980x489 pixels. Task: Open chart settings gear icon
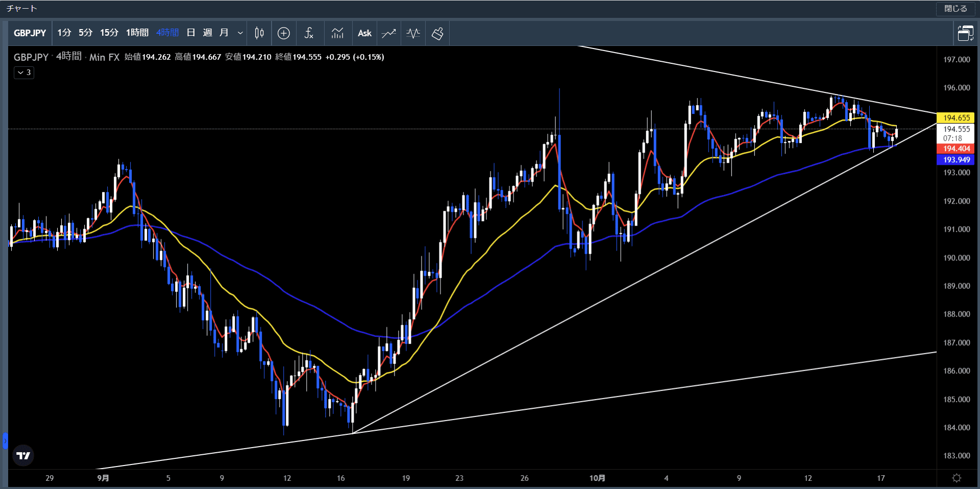point(957,478)
